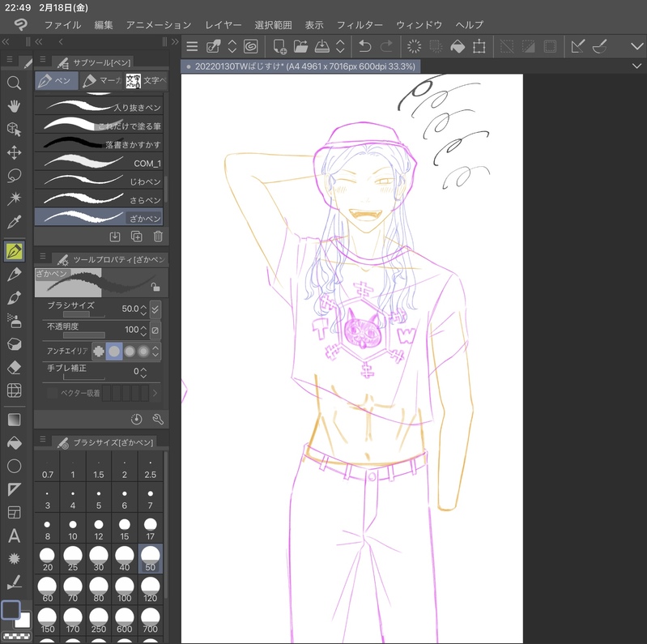This screenshot has height=644, width=647.
Task: Select the Frame border tool
Action: coord(14,512)
